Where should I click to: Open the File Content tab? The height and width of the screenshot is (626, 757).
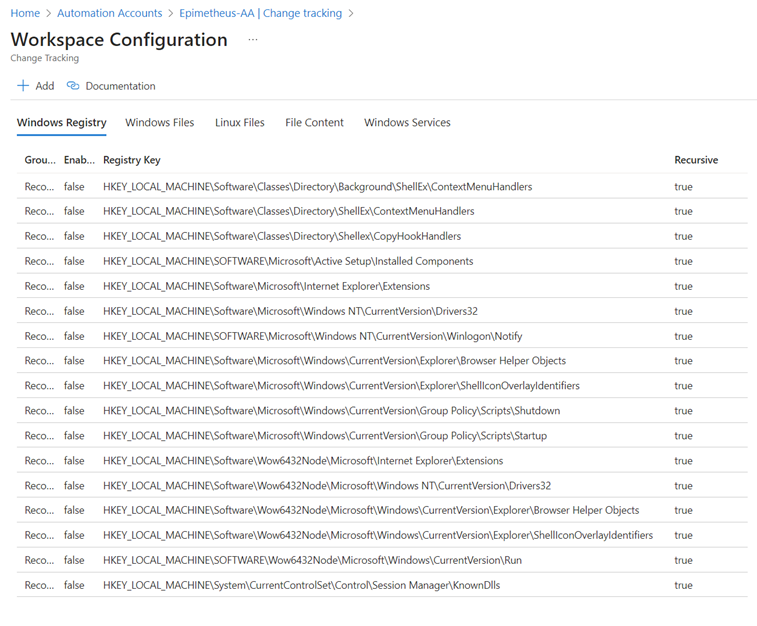(x=314, y=123)
